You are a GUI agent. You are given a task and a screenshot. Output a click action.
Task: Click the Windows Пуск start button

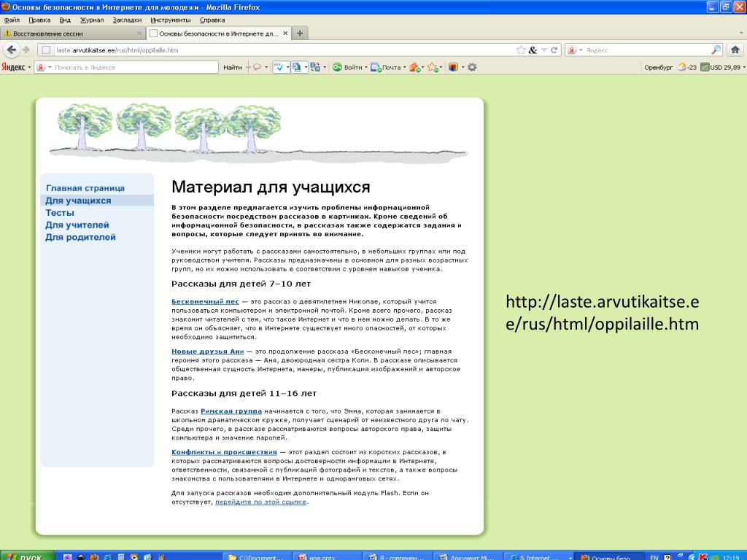point(26,556)
